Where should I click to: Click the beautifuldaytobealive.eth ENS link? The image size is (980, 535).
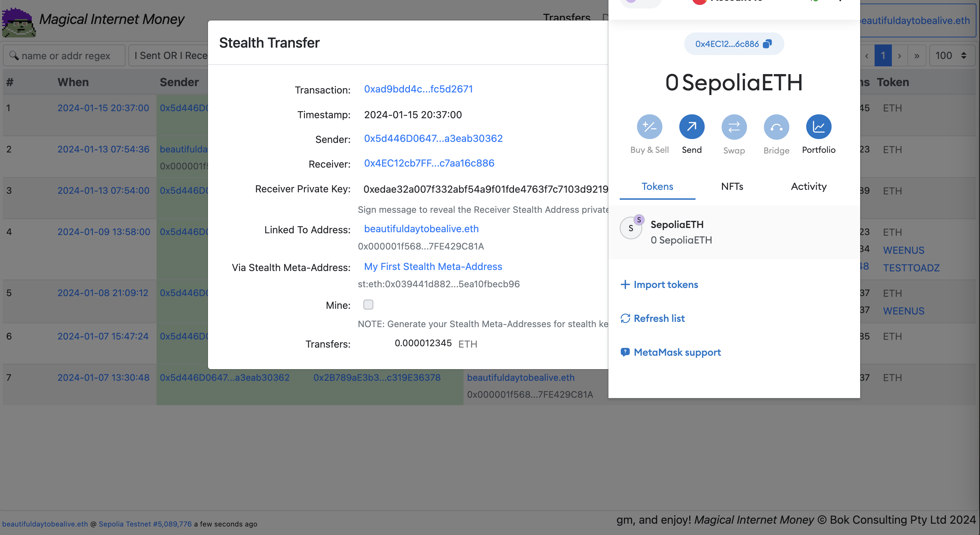(421, 229)
